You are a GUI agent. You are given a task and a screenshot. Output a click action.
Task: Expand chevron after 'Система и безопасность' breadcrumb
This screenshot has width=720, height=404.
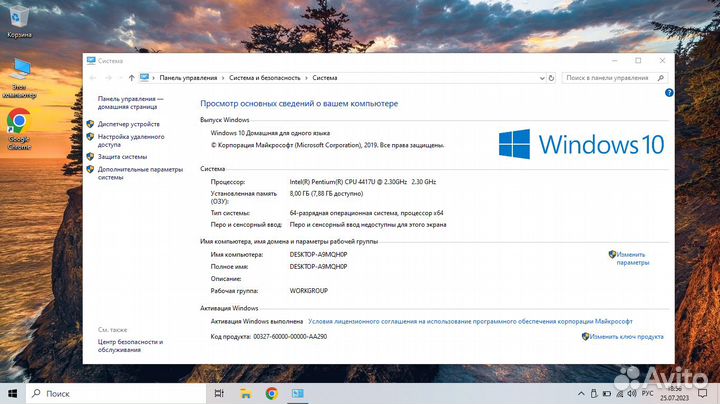pos(306,78)
